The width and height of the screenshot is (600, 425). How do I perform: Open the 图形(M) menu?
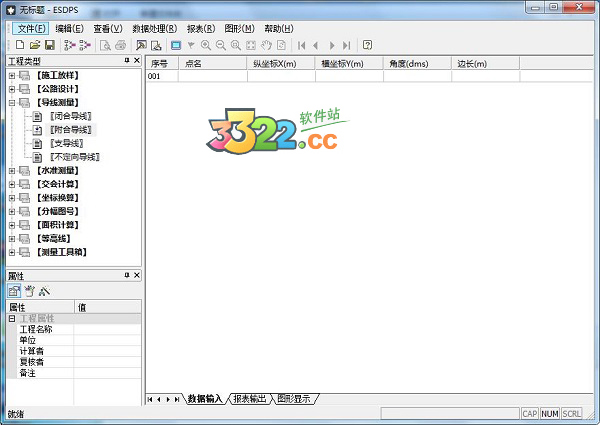click(240, 29)
